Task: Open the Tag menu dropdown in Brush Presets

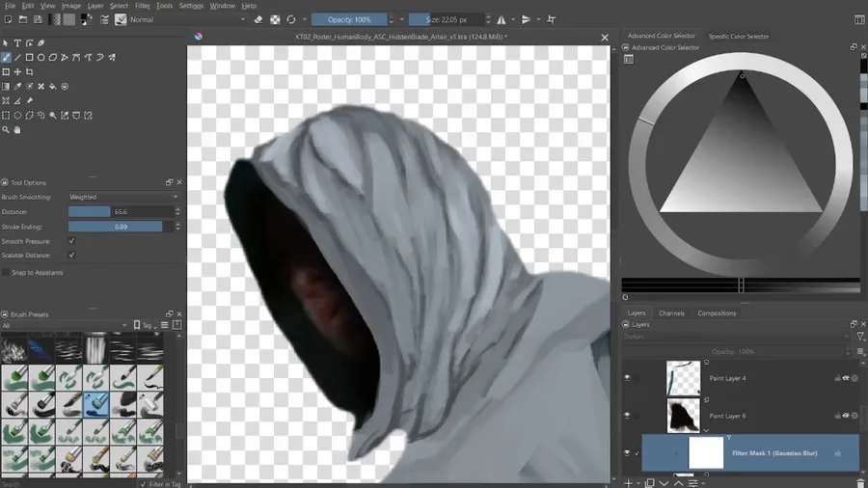Action: [146, 325]
